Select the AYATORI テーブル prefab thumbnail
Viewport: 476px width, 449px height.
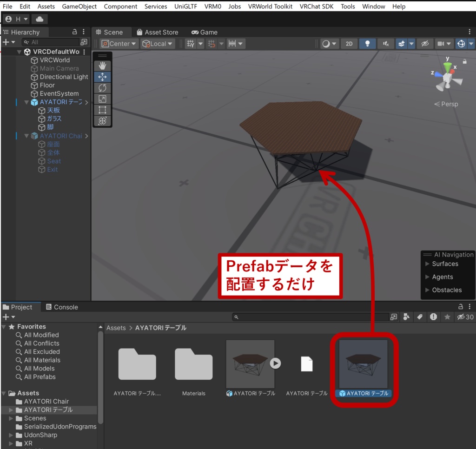[364, 365]
